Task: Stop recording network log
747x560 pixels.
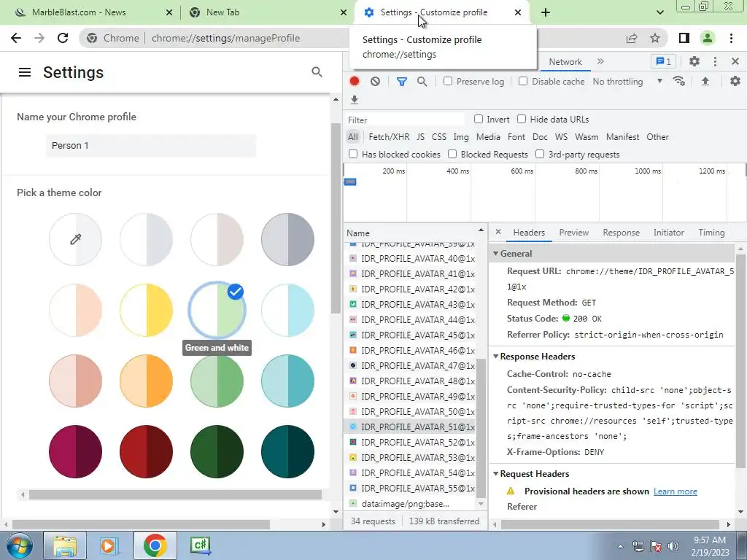Action: coord(355,82)
